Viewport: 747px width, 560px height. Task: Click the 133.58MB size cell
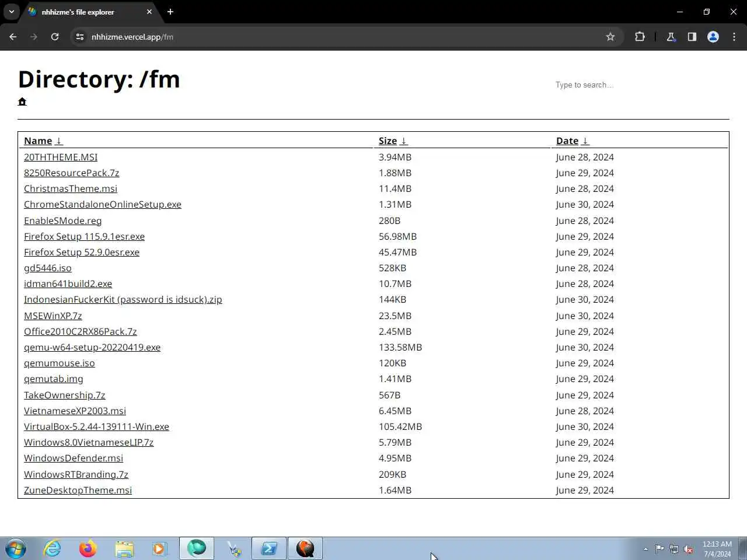pyautogui.click(x=400, y=347)
